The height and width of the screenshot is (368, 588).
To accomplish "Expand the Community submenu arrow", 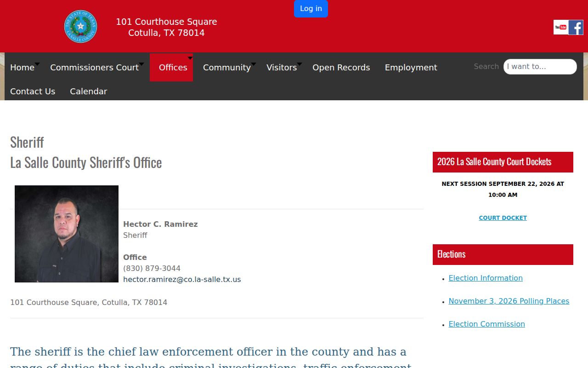I will pyautogui.click(x=254, y=64).
